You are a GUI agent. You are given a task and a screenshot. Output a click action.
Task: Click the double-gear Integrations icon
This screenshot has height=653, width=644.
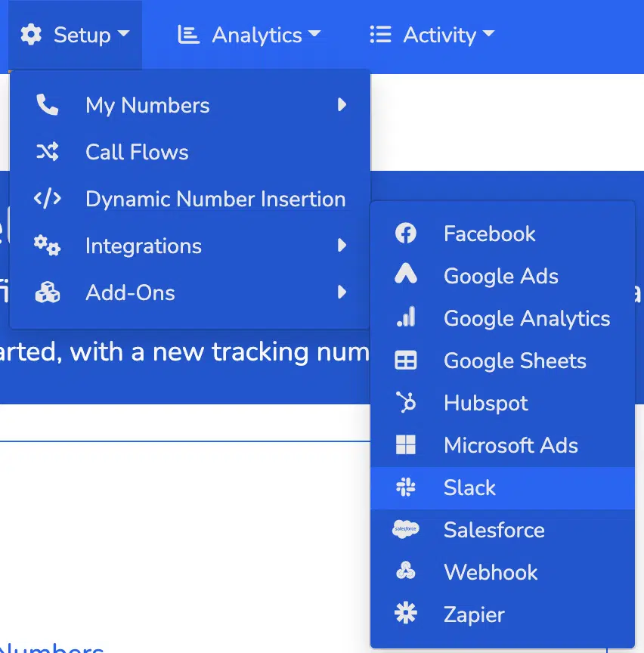click(48, 246)
